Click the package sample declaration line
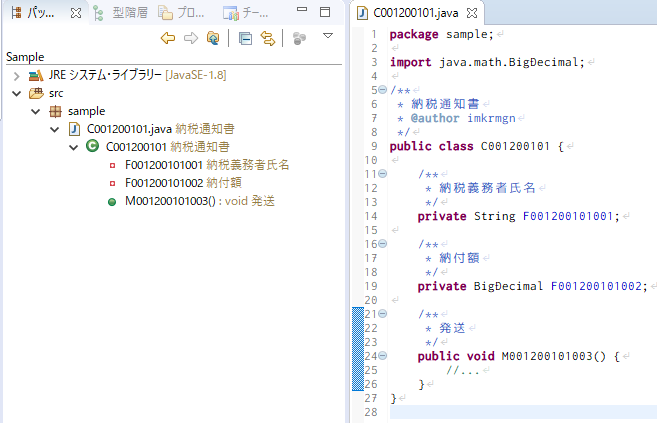Image resolution: width=657 pixels, height=423 pixels. 442,34
